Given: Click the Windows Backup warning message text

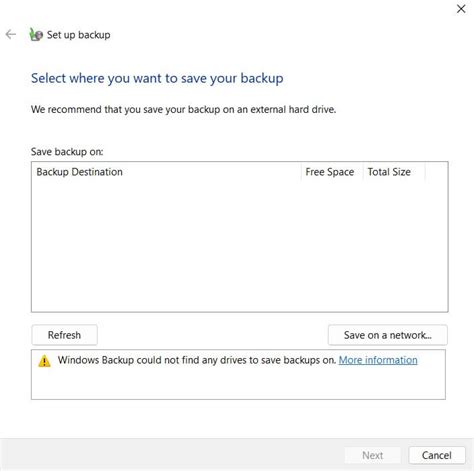Looking at the screenshot, I should coord(197,360).
